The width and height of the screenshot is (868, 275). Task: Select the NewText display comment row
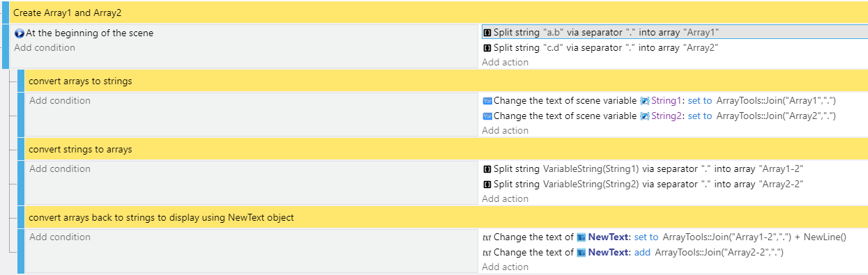tap(446, 217)
